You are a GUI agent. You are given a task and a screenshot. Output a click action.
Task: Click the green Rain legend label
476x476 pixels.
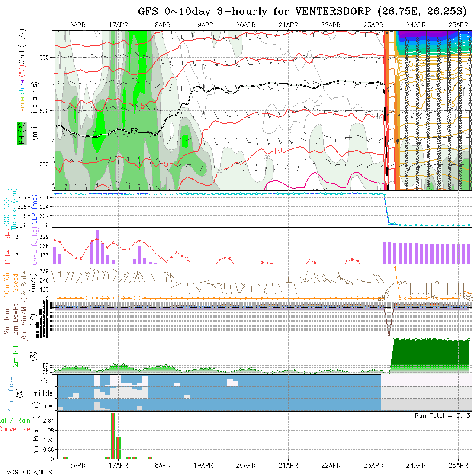[x=24, y=421]
